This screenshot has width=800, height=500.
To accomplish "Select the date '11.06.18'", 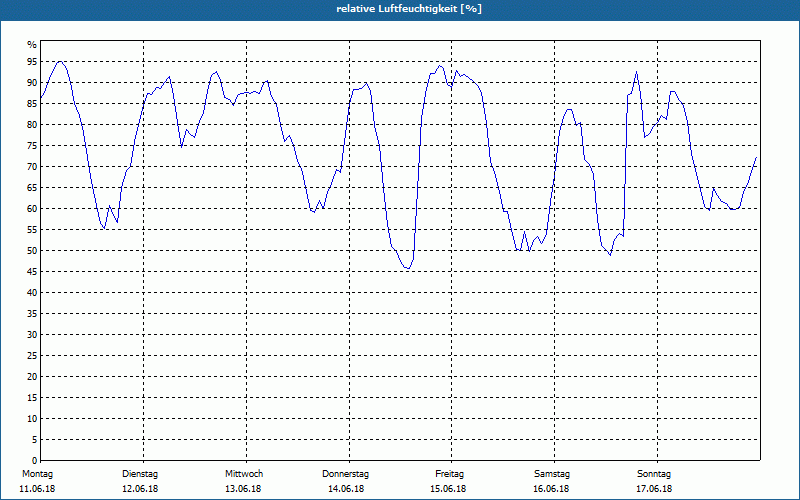I will (37, 489).
